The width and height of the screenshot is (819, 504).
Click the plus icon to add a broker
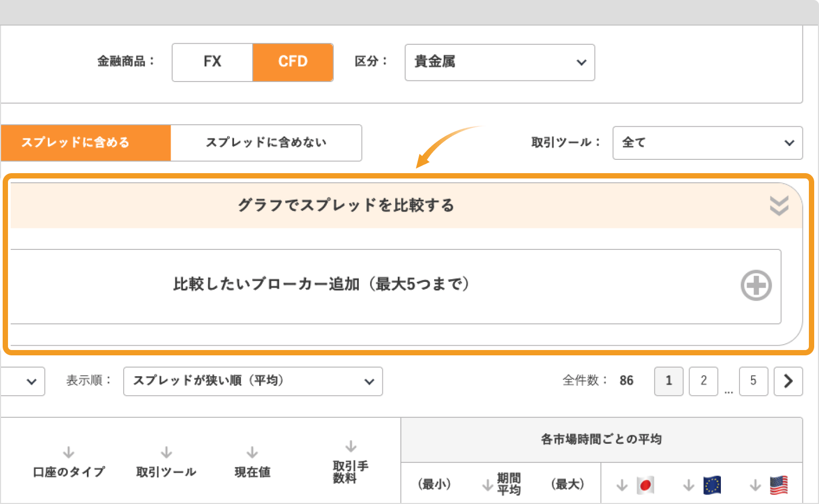point(756,286)
